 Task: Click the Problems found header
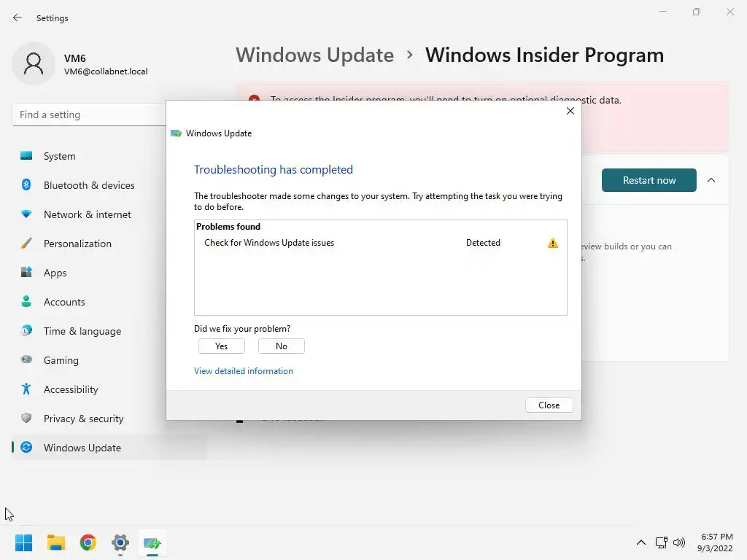(x=228, y=227)
